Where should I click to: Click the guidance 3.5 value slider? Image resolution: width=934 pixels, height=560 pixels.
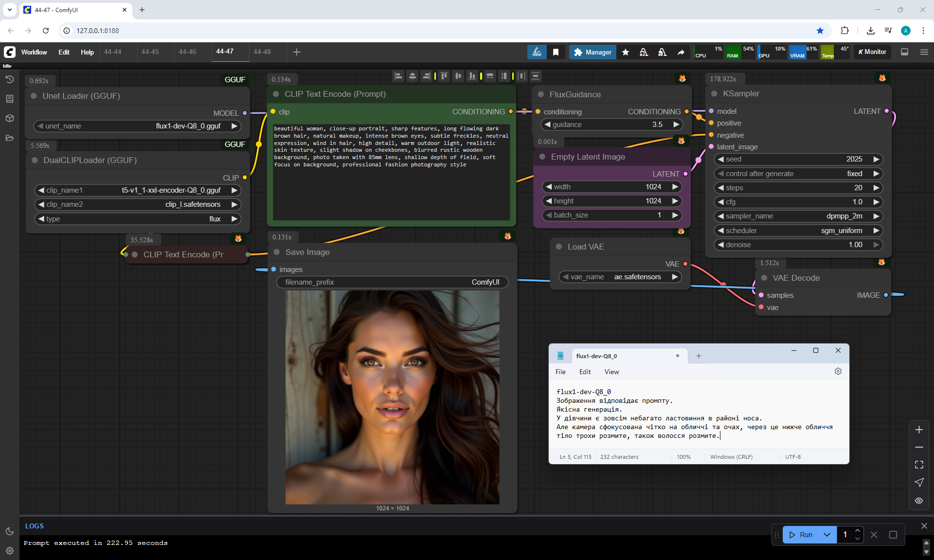(612, 125)
